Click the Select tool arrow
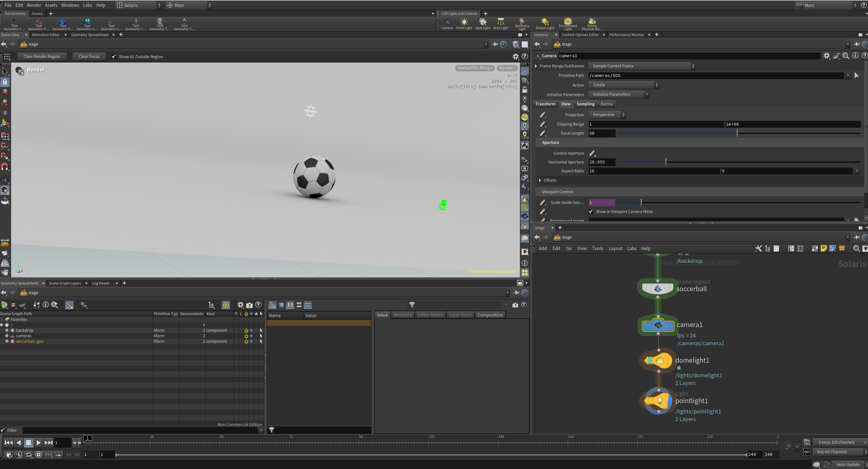 (5, 72)
